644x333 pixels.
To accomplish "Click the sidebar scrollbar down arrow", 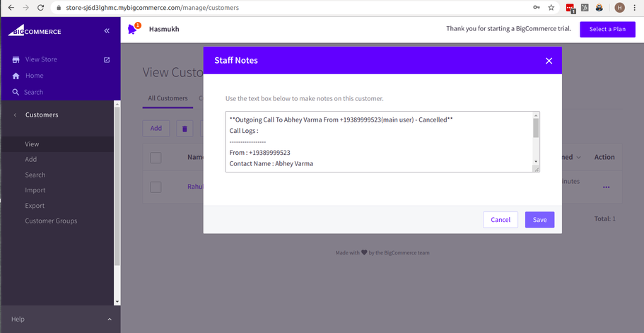I will [117, 302].
